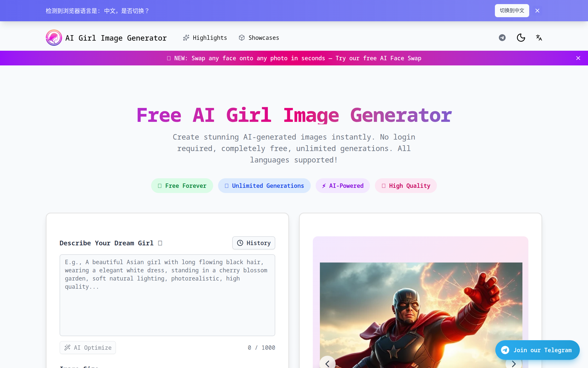Click the Free AI Girl Image Generator heading
This screenshot has height=368, width=588.
294,115
